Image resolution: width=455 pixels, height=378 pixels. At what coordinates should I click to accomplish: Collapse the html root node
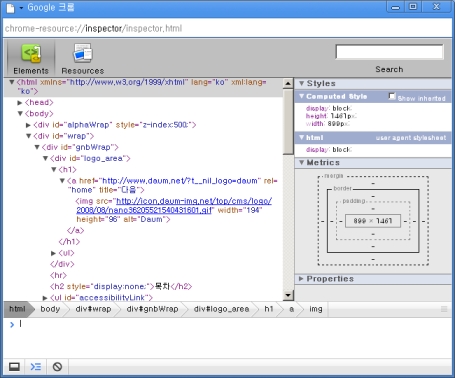coord(12,82)
